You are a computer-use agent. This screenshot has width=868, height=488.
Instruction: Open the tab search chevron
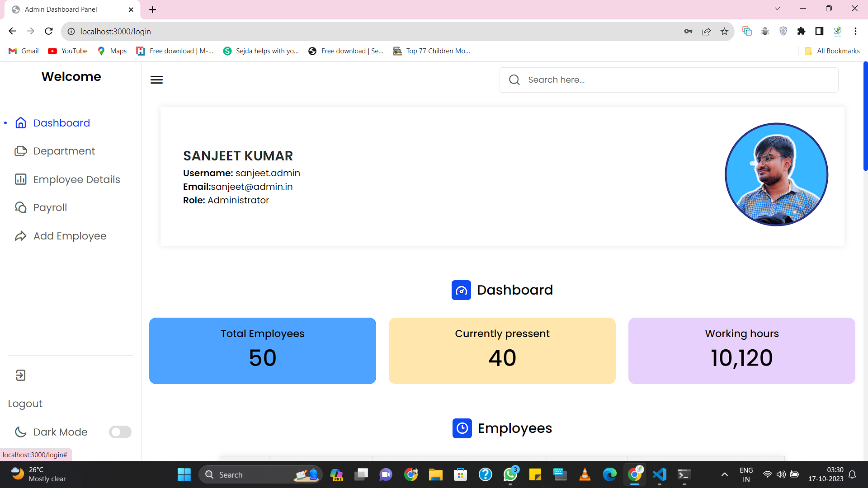tap(777, 8)
